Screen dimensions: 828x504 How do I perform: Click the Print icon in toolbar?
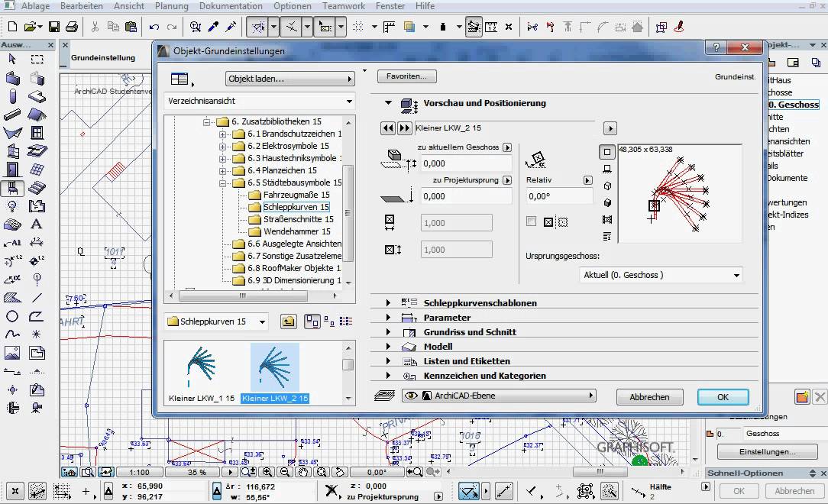click(x=72, y=27)
